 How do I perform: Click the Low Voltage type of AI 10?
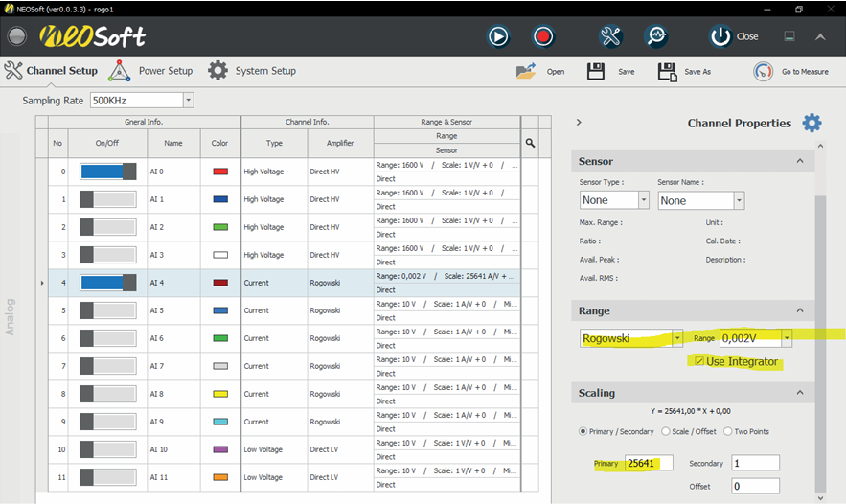(263, 449)
